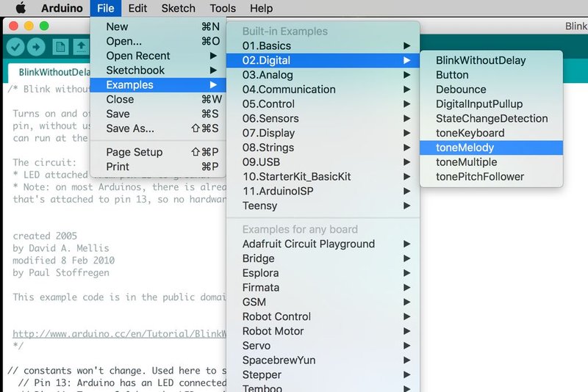Screen dimensions: 588x392
Task: Open the Debounce example
Action: pos(491,90)
